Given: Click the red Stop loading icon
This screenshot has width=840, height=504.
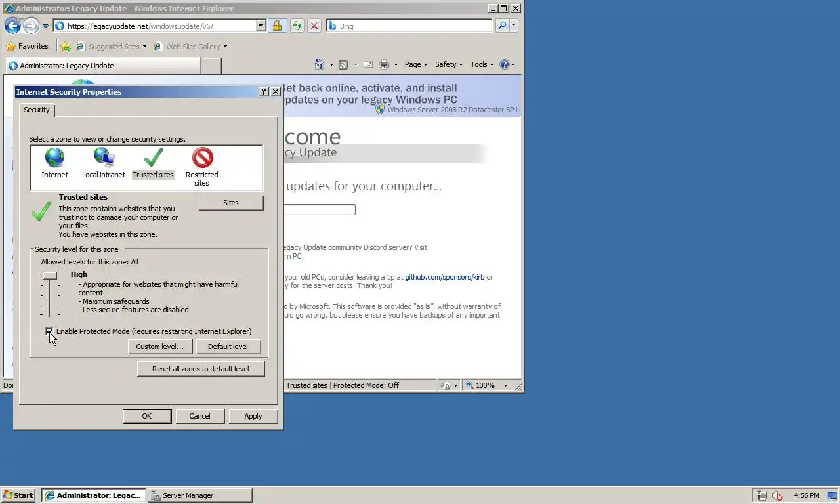Looking at the screenshot, I should point(314,26).
